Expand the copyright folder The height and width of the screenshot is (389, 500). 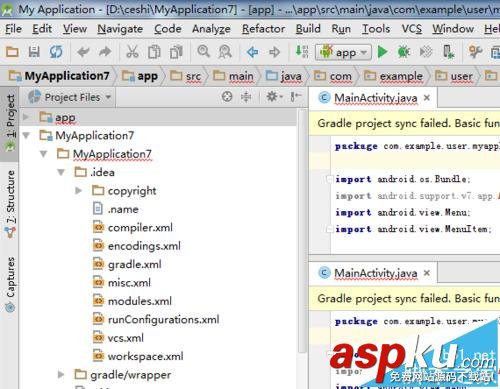pyautogui.click(x=78, y=191)
